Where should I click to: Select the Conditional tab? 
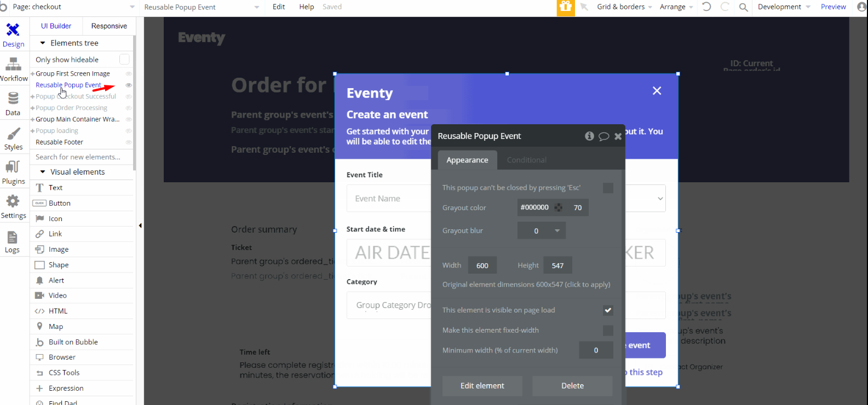(527, 160)
